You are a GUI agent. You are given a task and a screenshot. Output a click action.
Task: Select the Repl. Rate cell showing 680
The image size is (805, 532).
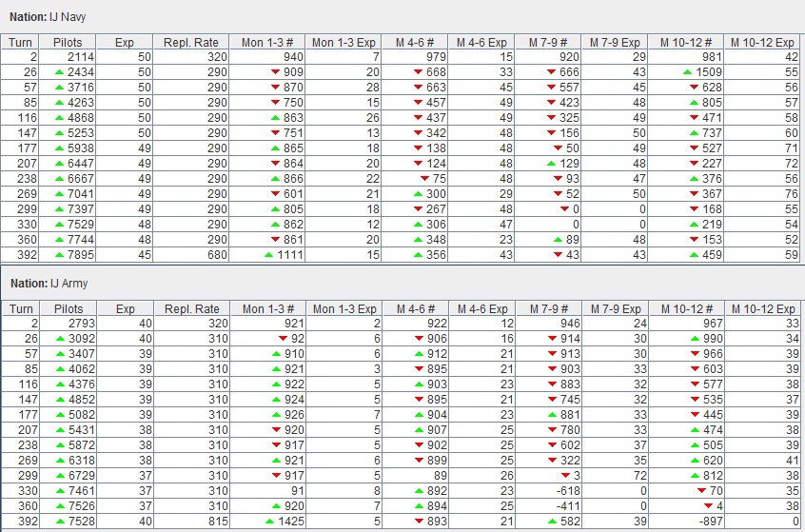click(191, 255)
